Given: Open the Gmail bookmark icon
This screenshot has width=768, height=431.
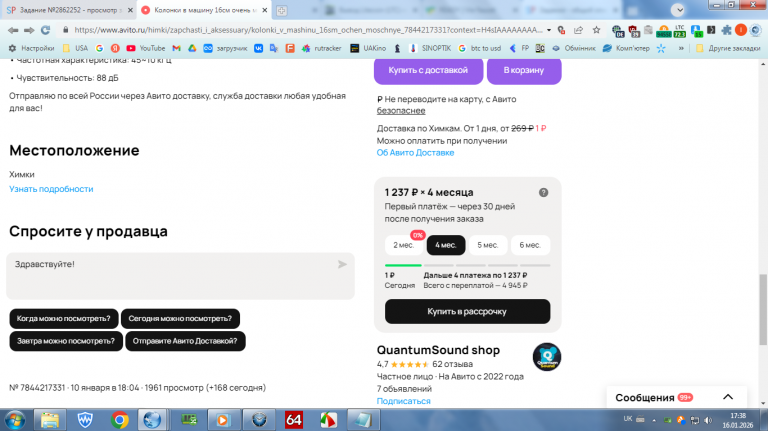Looking at the screenshot, I should (x=176, y=48).
